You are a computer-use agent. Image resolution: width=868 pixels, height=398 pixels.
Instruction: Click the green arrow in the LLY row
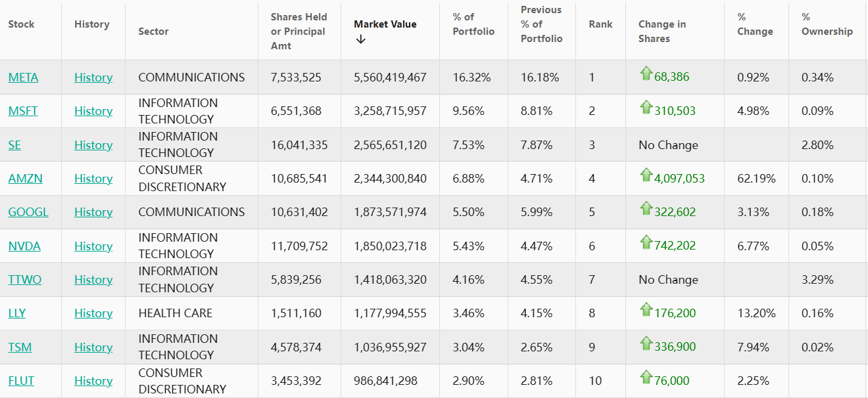646,309
